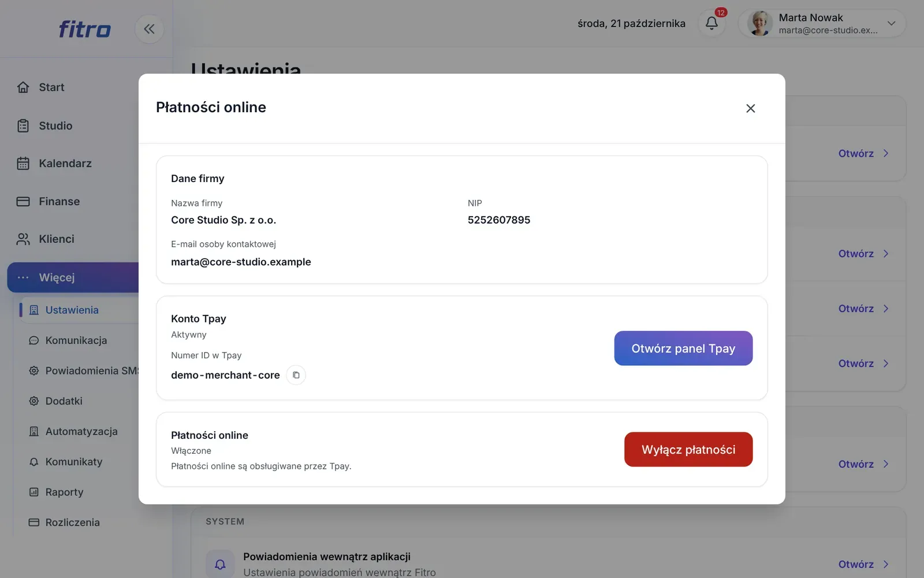
Task: Click the Więcej three-dots icon
Action: (23, 277)
